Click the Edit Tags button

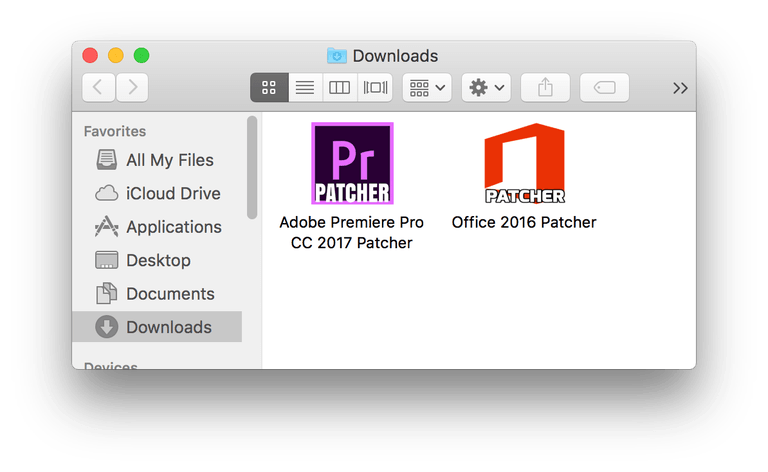(604, 87)
